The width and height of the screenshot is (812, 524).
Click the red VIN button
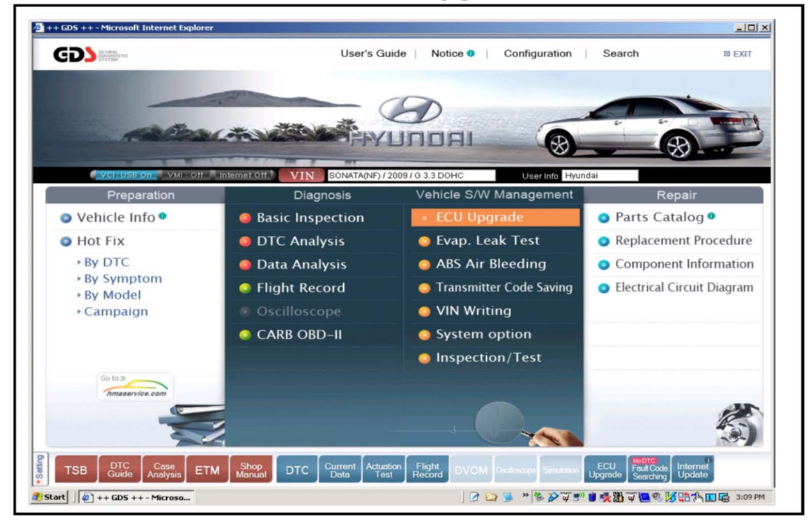click(x=302, y=176)
